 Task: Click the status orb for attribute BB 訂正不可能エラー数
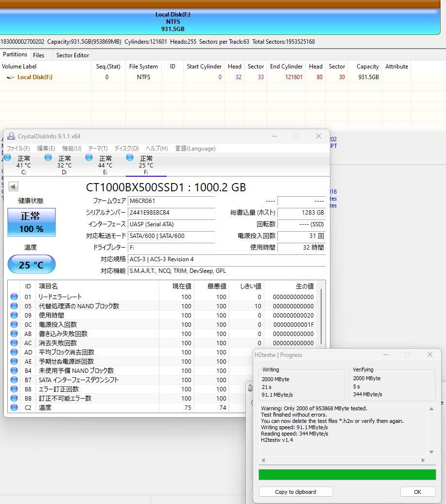(x=14, y=398)
